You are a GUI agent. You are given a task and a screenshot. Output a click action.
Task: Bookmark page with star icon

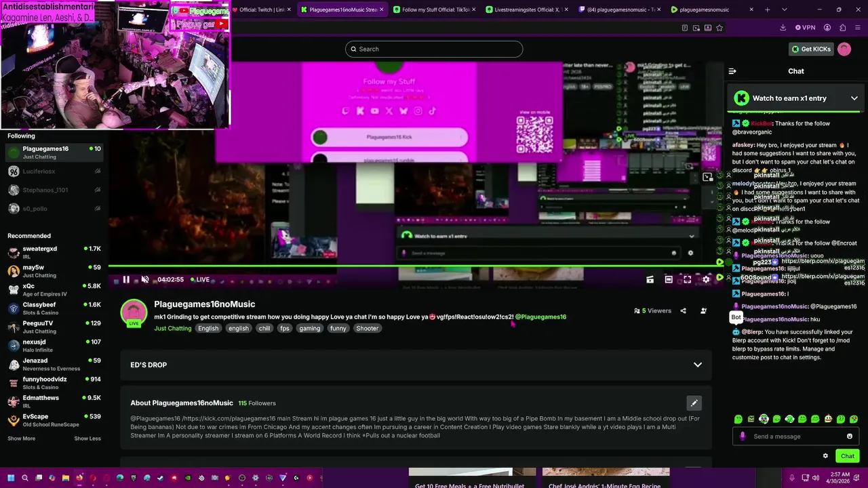tap(719, 28)
